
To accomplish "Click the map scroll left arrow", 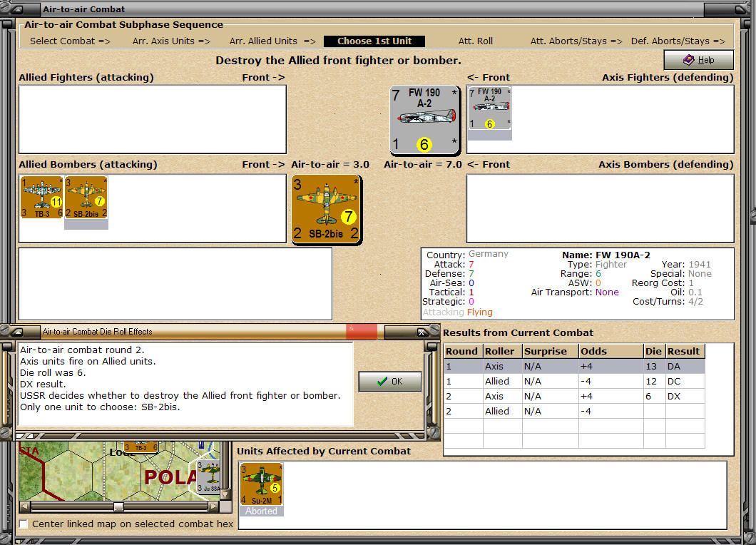I will 24,506.
